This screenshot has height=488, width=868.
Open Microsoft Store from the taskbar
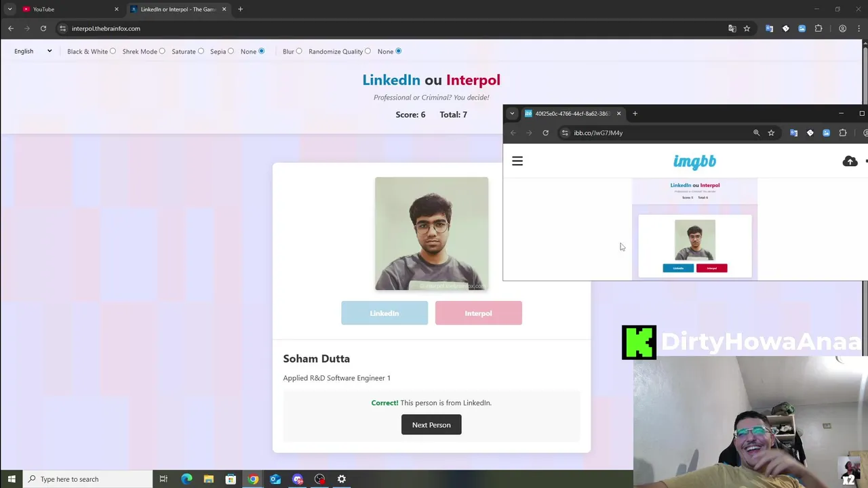(231, 479)
